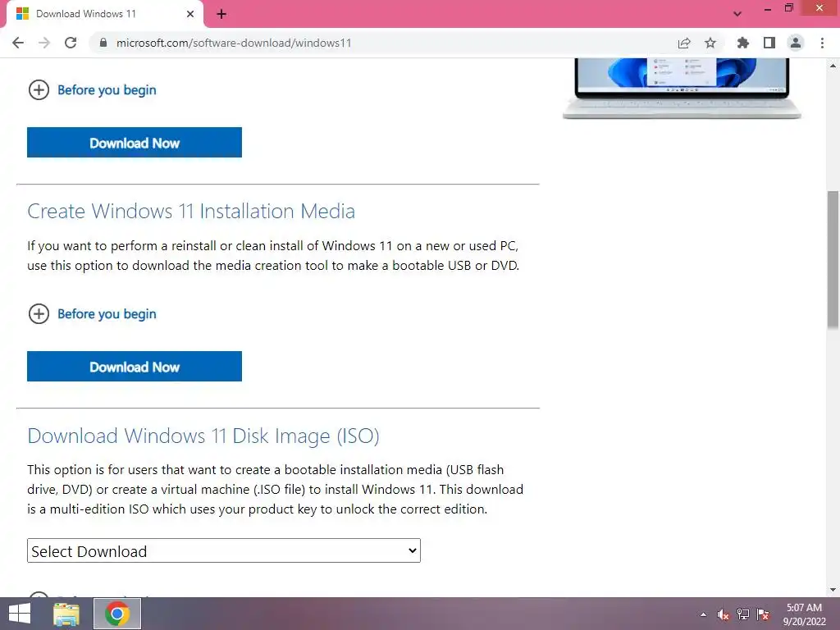Screen dimensions: 840x630
Task: Click the Microsoft logo favicon on tab
Action: click(22, 14)
